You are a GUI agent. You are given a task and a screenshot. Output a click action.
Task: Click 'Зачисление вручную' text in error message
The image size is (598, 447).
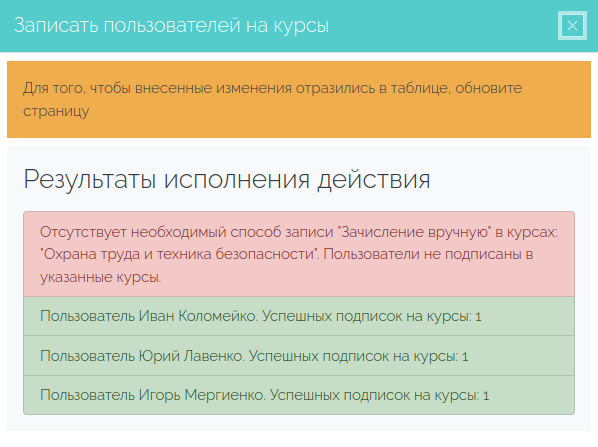pos(415,232)
